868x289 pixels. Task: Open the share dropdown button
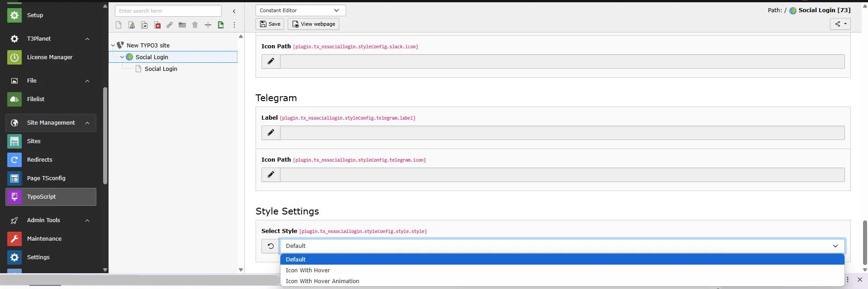point(840,24)
